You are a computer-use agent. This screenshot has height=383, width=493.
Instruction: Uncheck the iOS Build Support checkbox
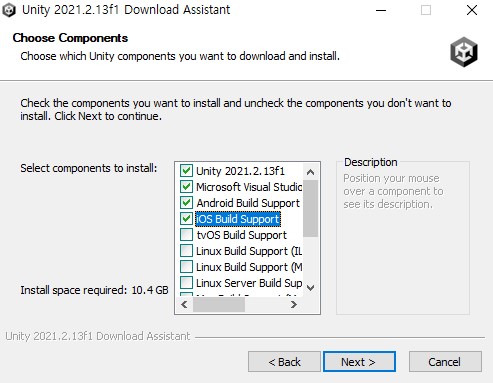[186, 219]
